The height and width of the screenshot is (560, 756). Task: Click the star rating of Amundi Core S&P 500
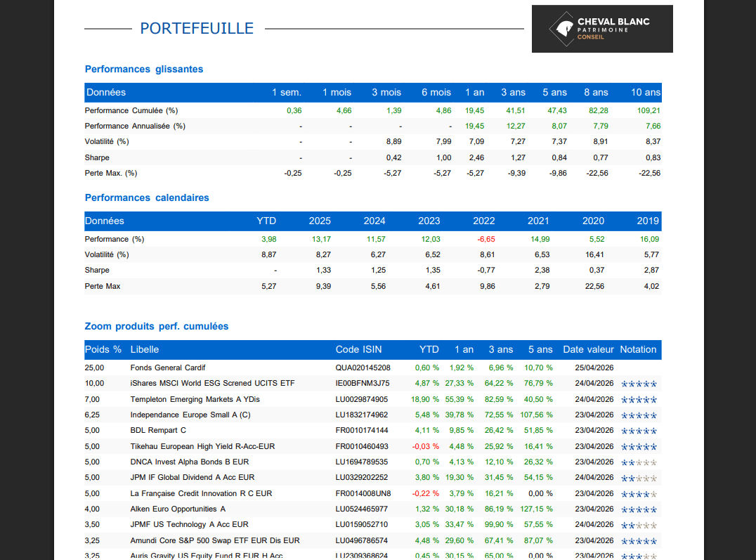coord(639,541)
